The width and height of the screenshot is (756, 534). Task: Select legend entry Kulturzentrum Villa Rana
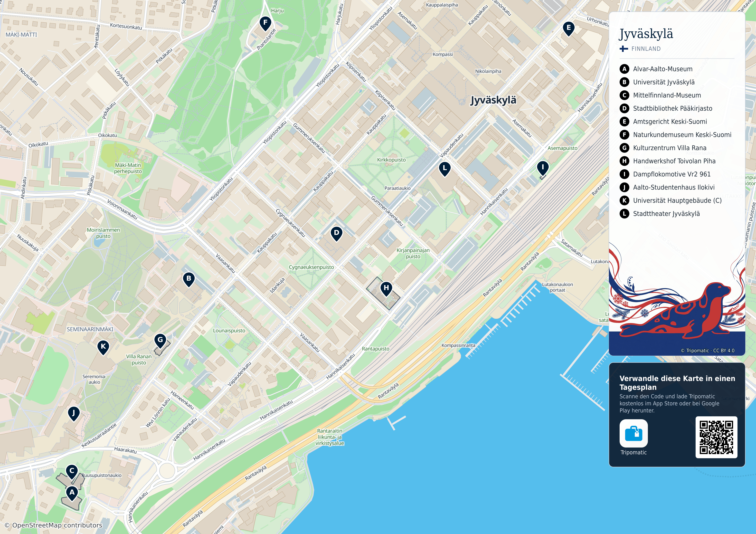click(x=669, y=148)
